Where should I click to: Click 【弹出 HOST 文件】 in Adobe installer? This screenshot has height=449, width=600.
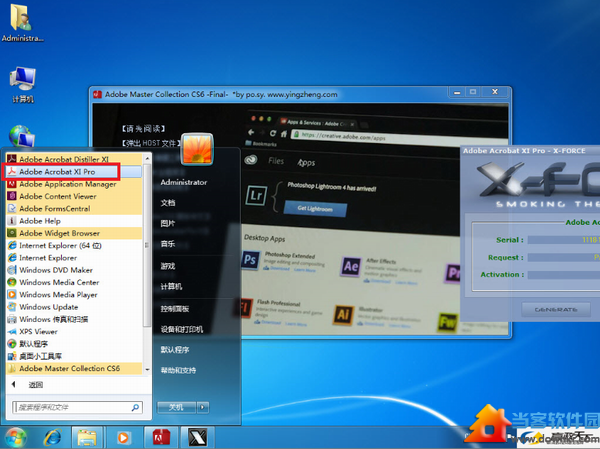(x=151, y=143)
